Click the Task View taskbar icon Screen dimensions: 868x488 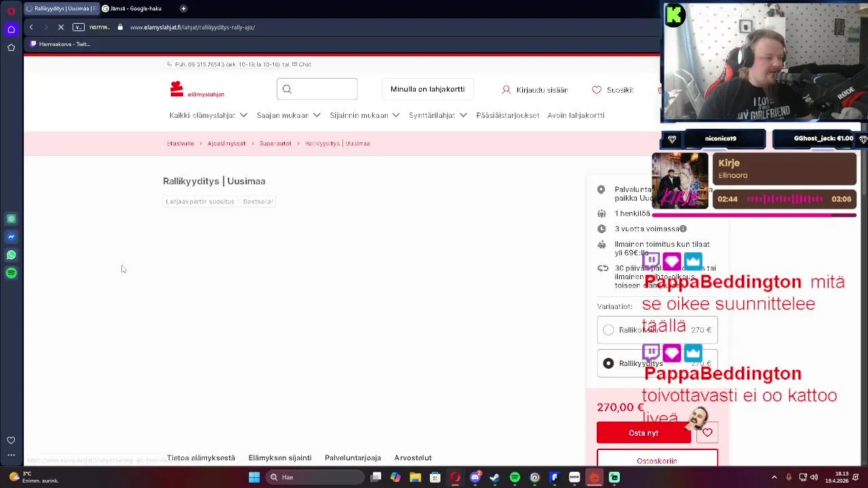point(376,477)
